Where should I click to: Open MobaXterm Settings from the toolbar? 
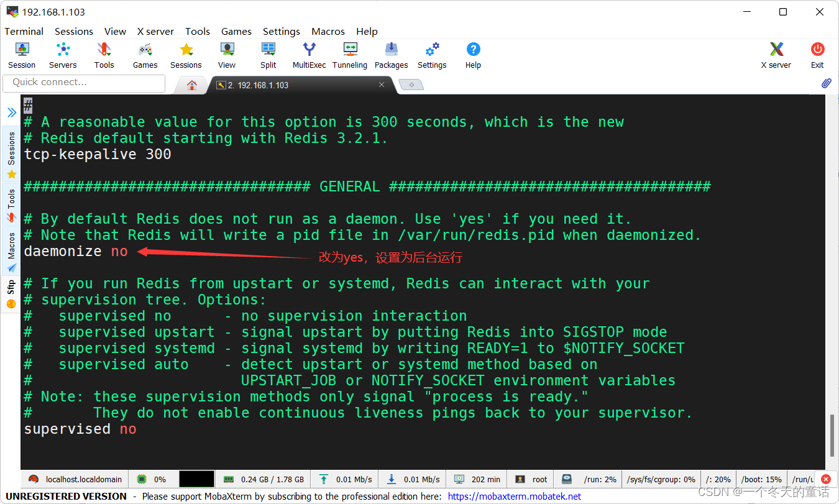[431, 55]
